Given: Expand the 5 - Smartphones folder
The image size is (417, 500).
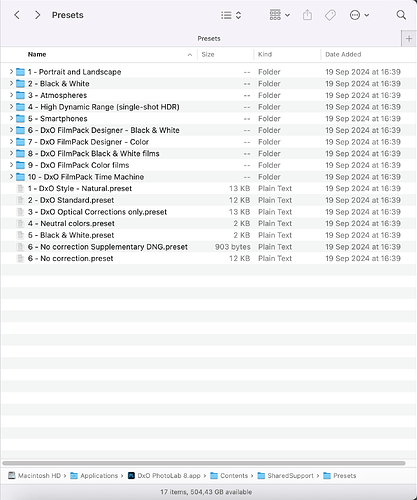Looking at the screenshot, I should tap(11, 118).
